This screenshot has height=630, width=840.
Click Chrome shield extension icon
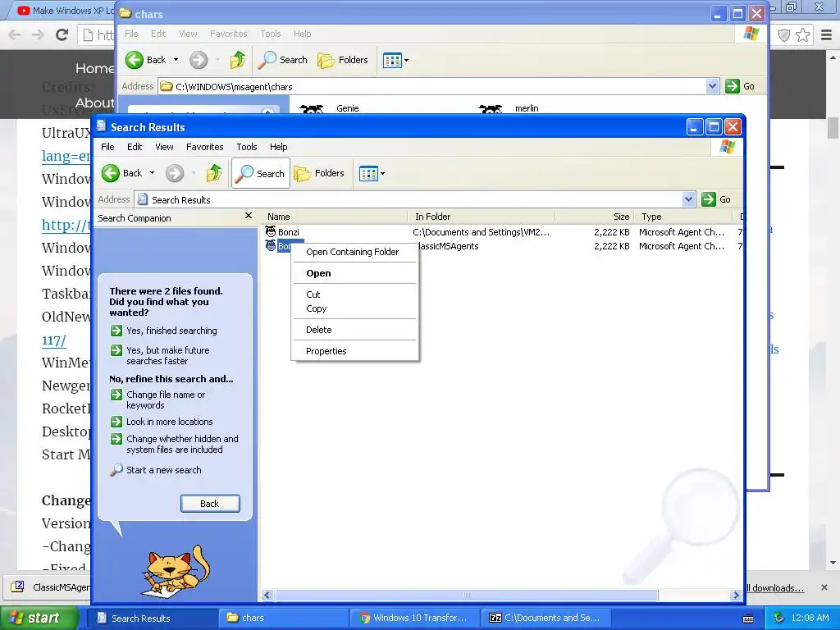[x=783, y=35]
